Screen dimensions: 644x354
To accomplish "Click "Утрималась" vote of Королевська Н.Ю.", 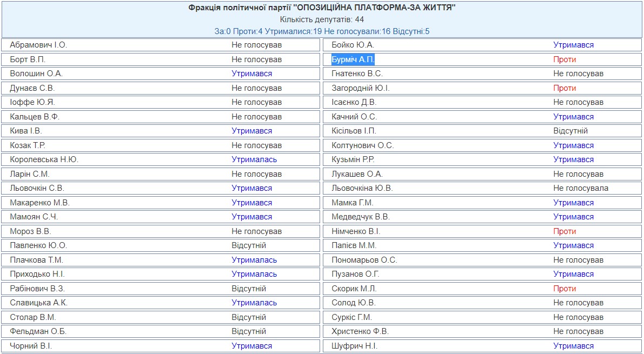I will click(x=254, y=160).
